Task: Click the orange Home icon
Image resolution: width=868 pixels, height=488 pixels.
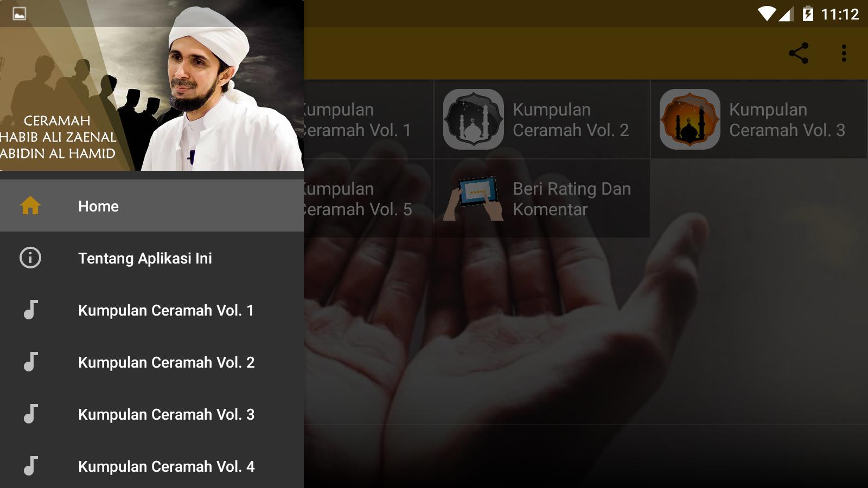Action: pyautogui.click(x=30, y=206)
